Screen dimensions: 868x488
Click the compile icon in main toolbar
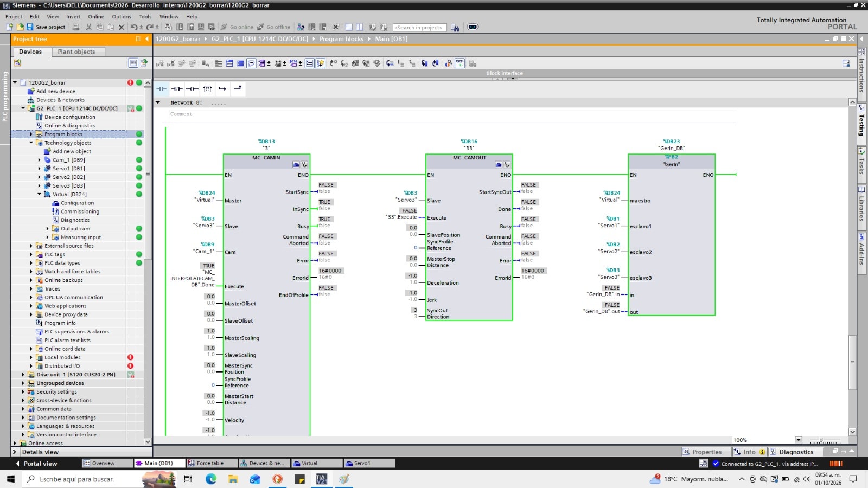168,27
